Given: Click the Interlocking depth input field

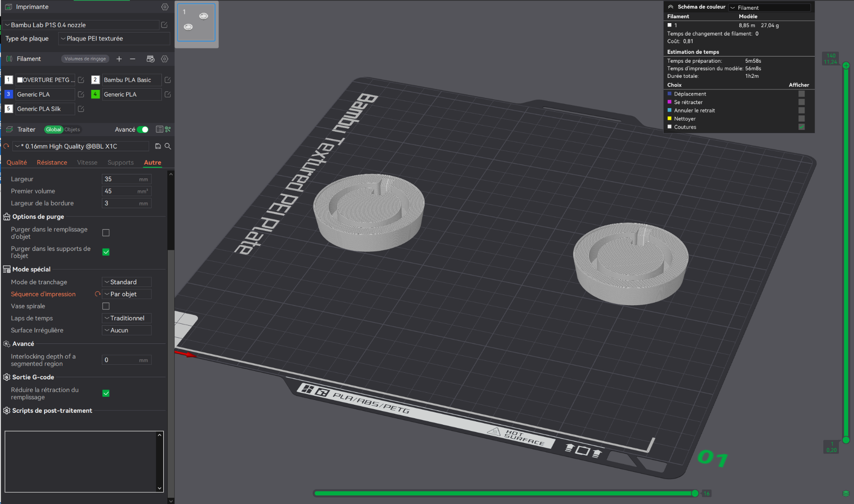Looking at the screenshot, I should coord(127,360).
